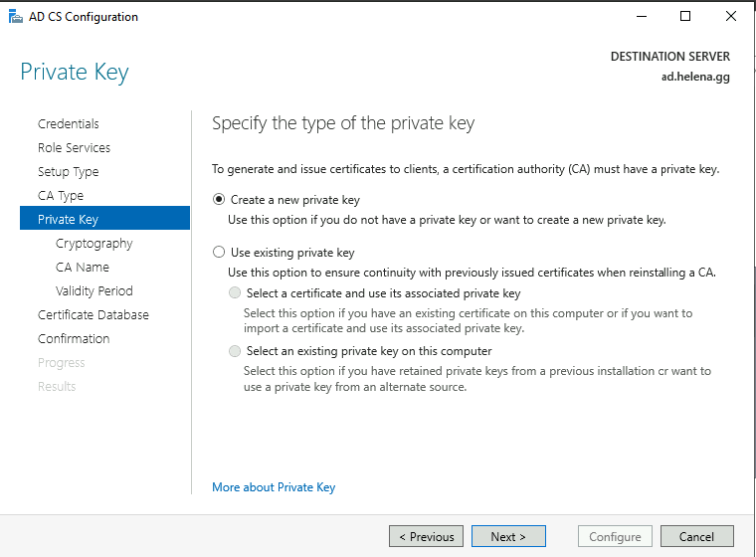The height and width of the screenshot is (557, 756).
Task: Minimize the AD CS Configuration window
Action: (640, 16)
